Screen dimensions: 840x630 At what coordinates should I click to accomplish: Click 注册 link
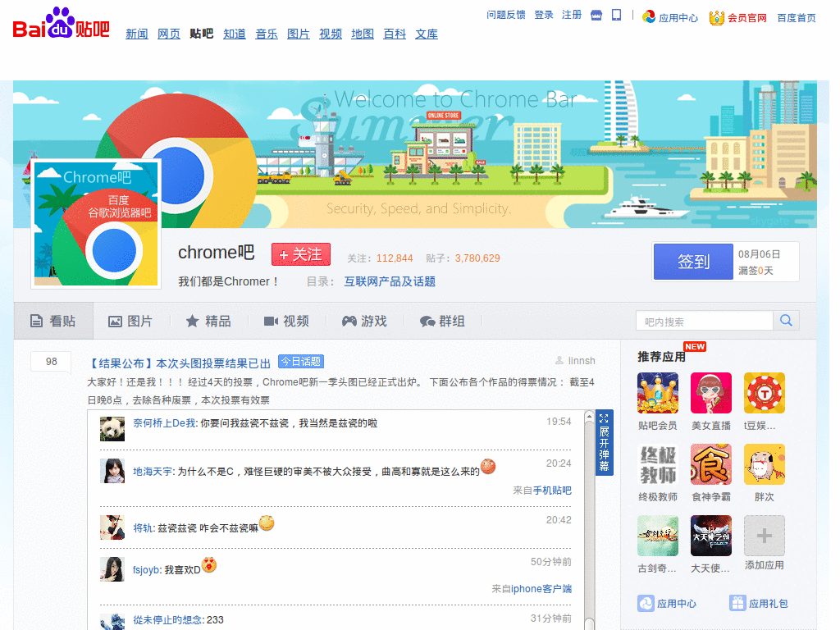[572, 15]
